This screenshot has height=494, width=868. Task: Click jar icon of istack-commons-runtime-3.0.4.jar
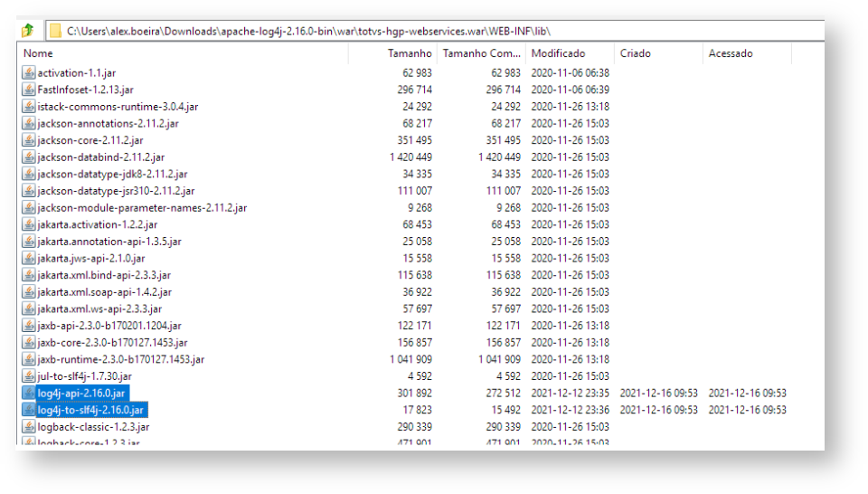29,107
